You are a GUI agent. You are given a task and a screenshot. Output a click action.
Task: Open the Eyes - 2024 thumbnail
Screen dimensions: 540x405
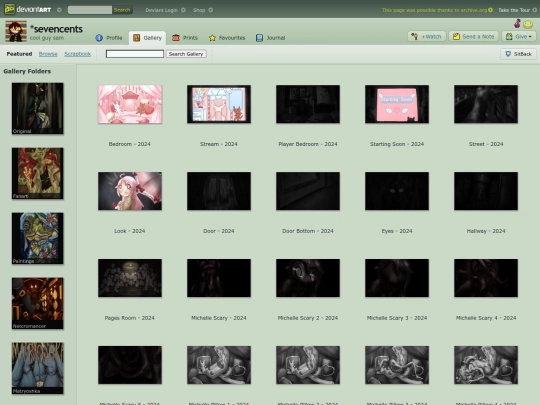pyautogui.click(x=397, y=191)
